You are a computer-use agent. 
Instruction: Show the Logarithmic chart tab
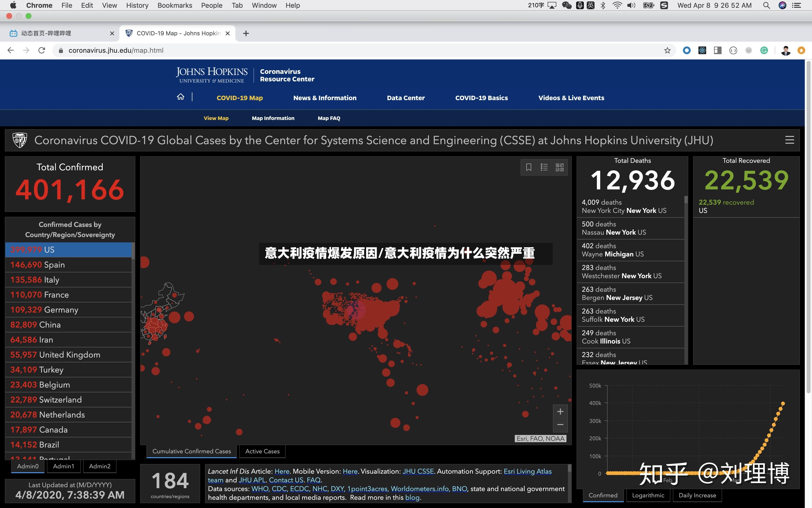[x=648, y=495]
